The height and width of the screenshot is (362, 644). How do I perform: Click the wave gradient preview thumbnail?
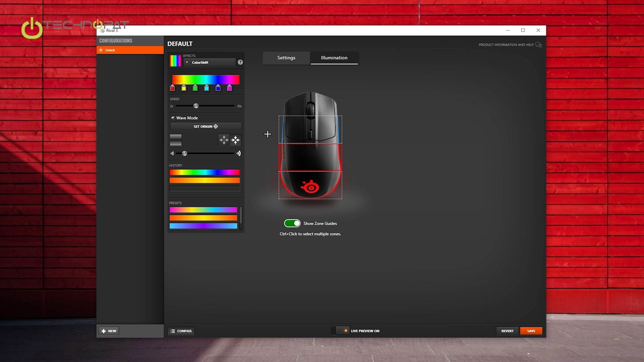(x=176, y=140)
